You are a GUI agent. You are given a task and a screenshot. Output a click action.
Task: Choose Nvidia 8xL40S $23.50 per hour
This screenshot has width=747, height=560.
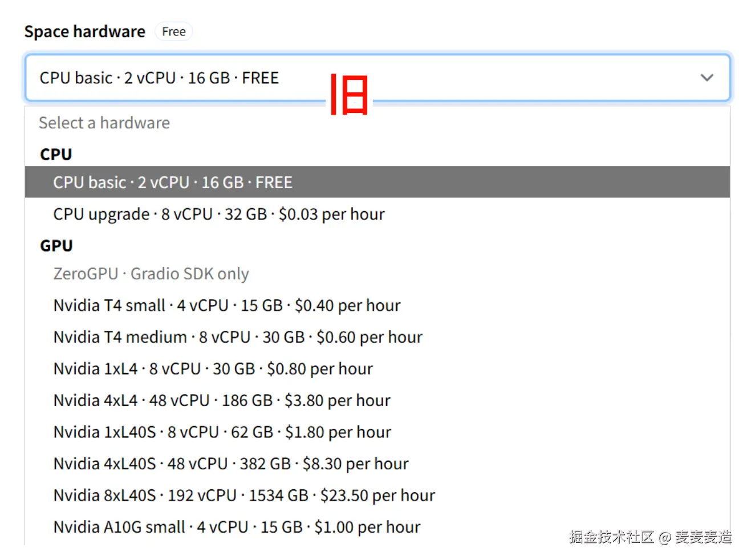coord(377,495)
